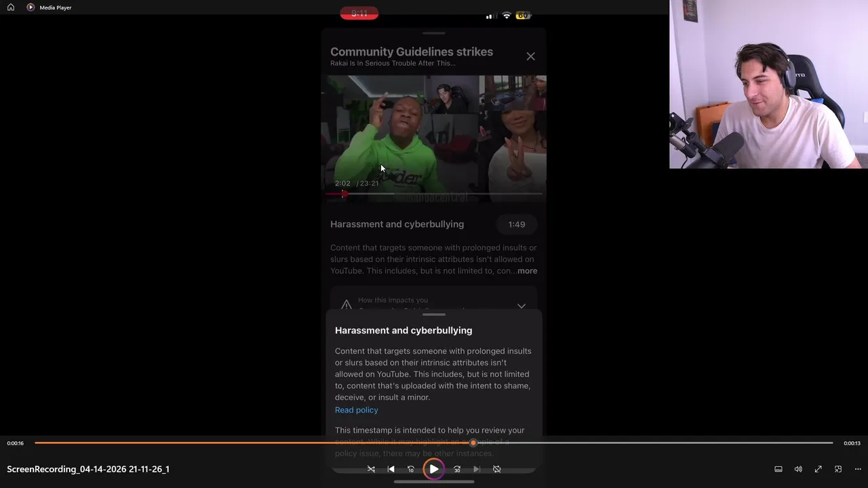Viewport: 868px width, 488px height.
Task: Open the more options menu
Action: tap(858, 469)
